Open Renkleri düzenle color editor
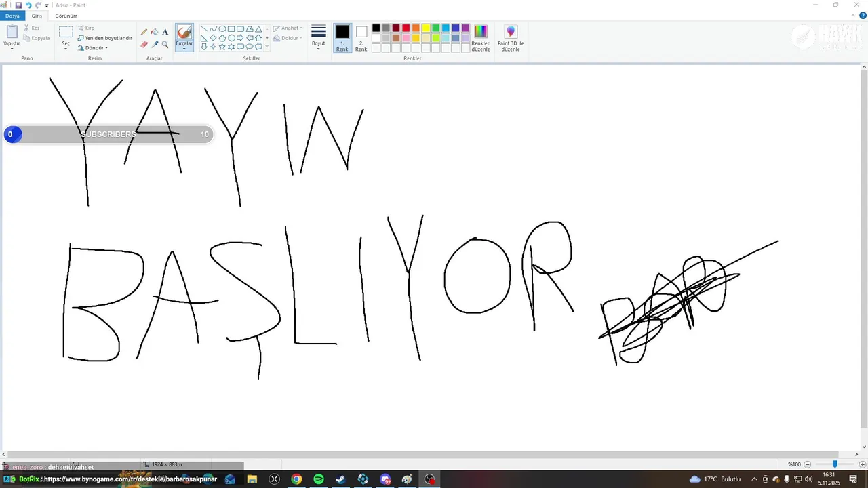 (x=481, y=39)
